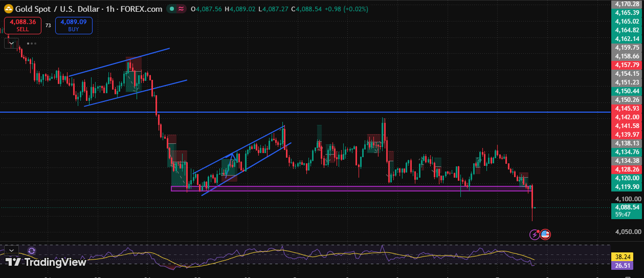
Task: Collapse the indicator legend chevron near the top
Action: (11, 43)
